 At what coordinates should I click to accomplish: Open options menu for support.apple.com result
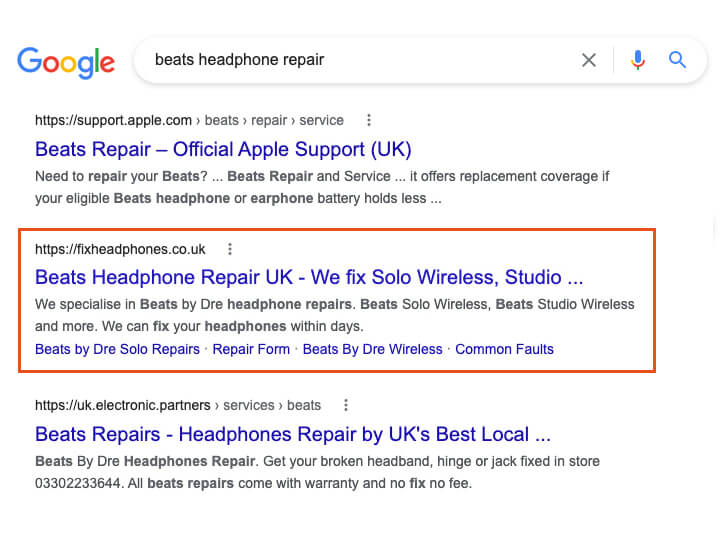click(369, 120)
